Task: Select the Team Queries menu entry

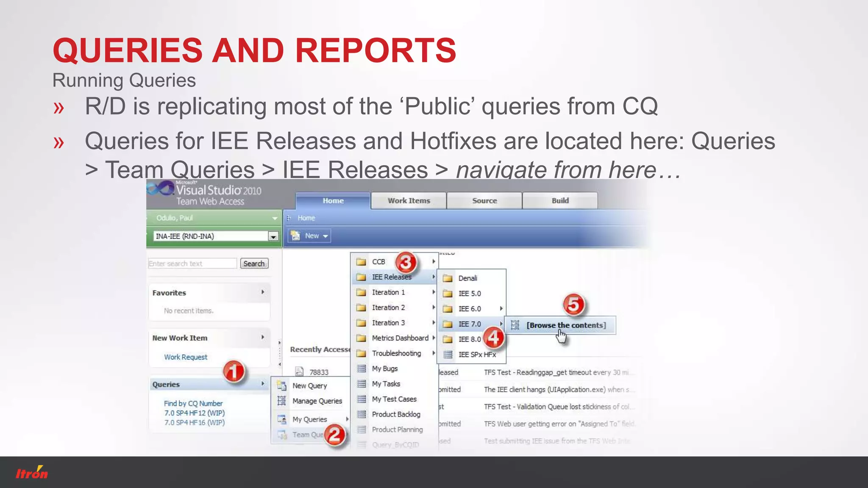Action: coord(311,435)
